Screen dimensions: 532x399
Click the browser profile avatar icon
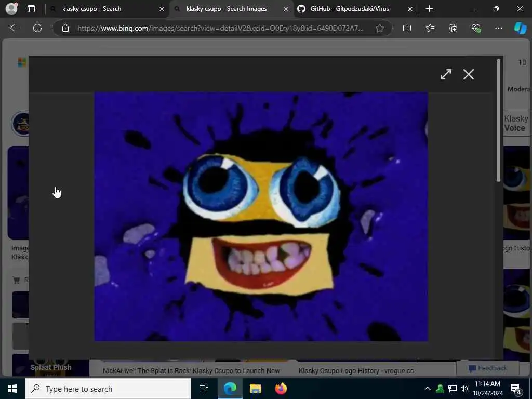click(11, 9)
